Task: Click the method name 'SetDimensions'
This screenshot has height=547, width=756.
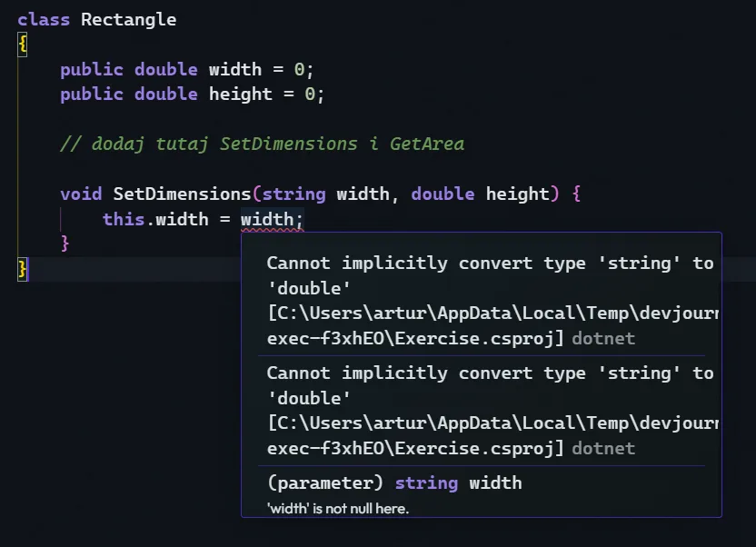Action: 182,194
